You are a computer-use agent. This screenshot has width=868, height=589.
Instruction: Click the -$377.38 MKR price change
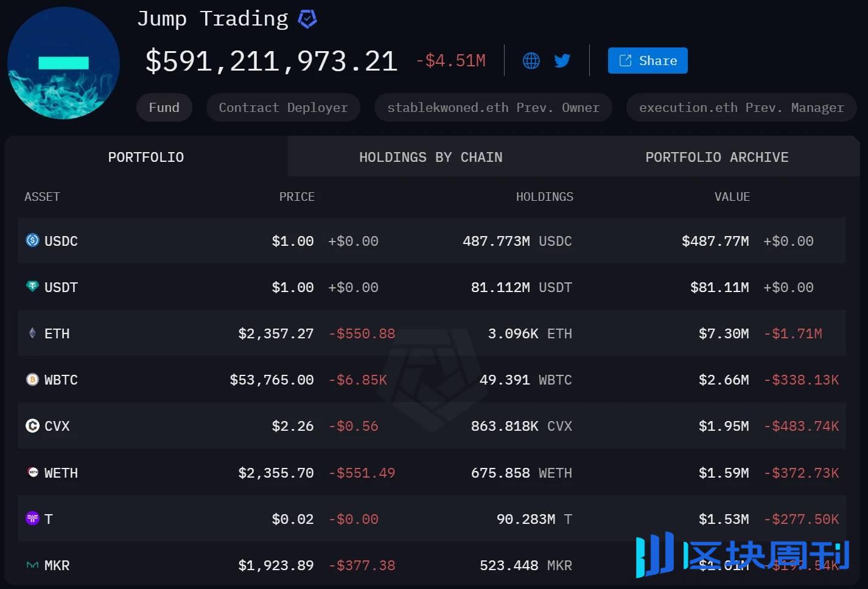coord(362,565)
